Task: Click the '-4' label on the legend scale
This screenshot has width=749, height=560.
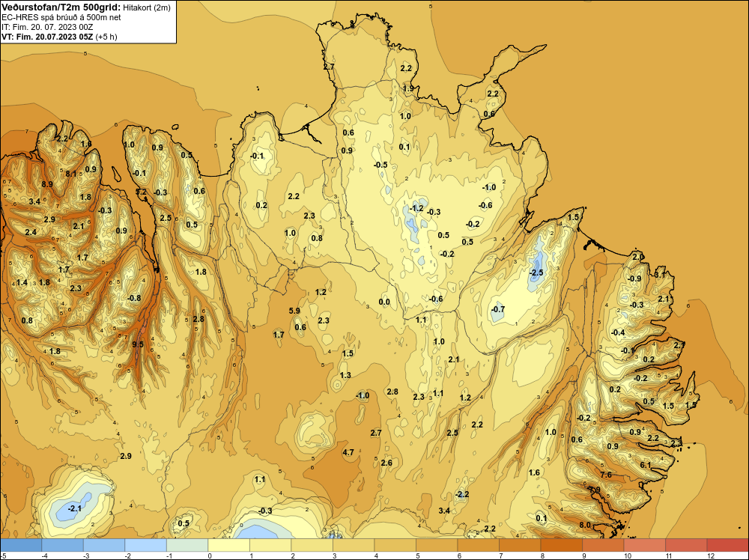Action: click(44, 556)
